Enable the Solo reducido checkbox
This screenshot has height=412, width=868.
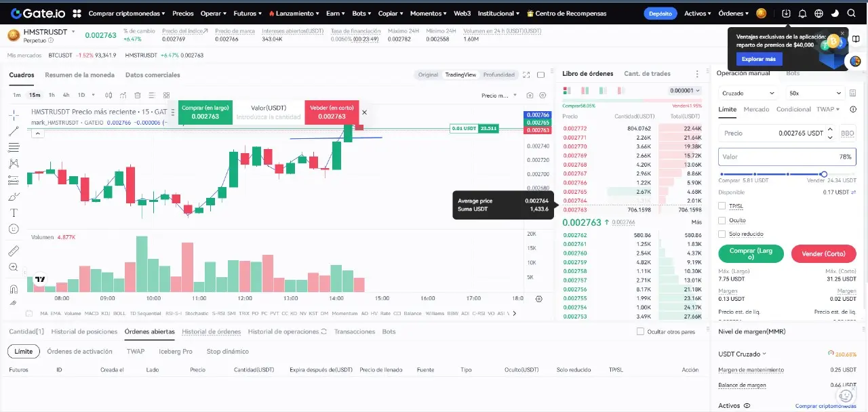click(722, 234)
